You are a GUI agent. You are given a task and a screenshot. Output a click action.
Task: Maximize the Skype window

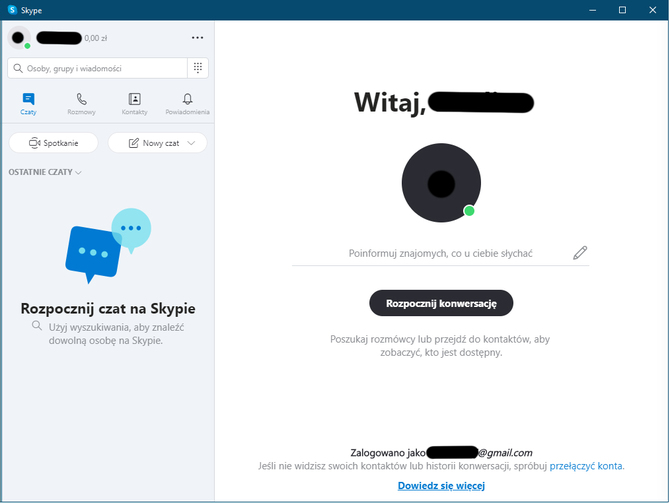[622, 10]
